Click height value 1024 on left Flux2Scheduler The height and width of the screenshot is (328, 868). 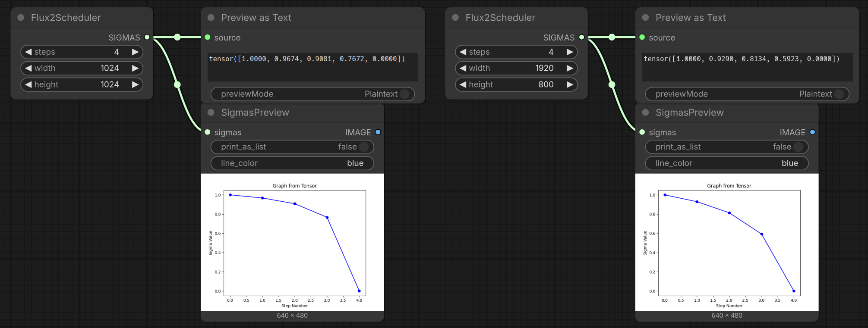[110, 84]
